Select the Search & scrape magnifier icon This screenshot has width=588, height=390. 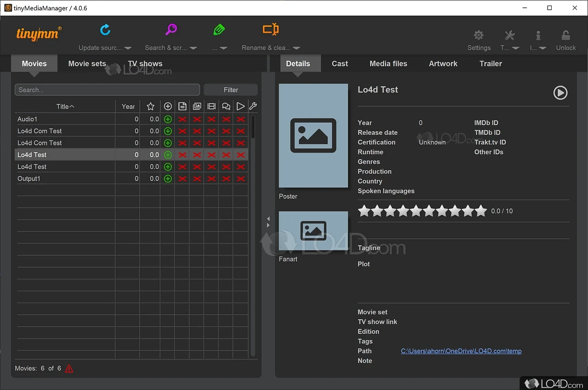171,29
